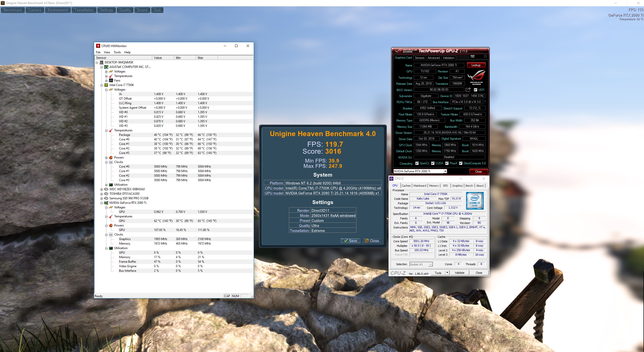Viewport: 644px width, 352px height.
Task: Toggle the OpenCL checkbox
Action: 417,163
